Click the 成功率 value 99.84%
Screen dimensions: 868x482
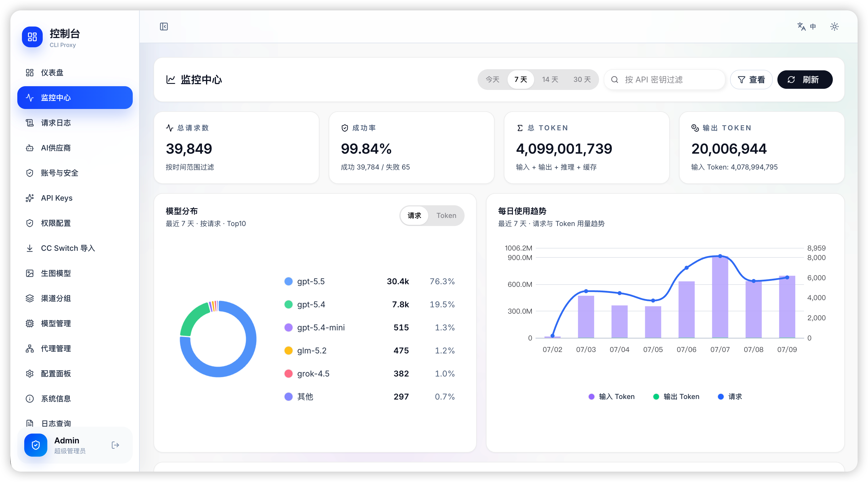pyautogui.click(x=366, y=149)
